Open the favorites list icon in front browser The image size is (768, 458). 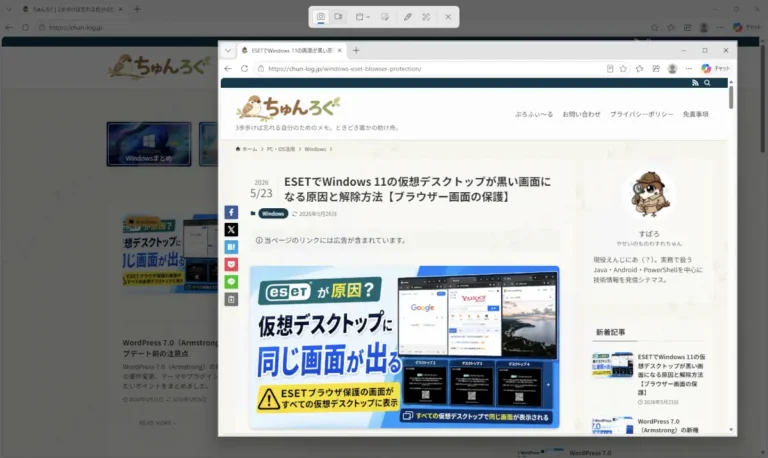tap(640, 69)
